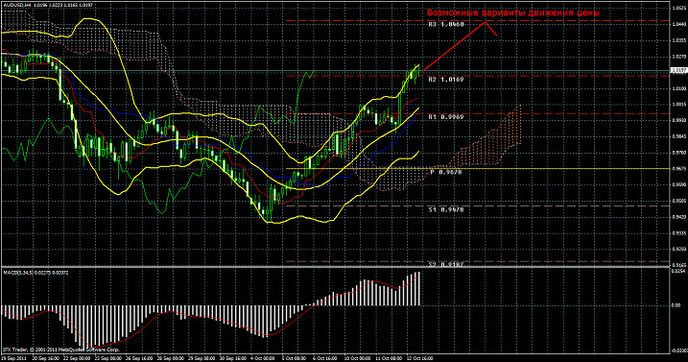Select the S1 0.9478 support label
Viewport: 688px width, 362px height.
click(x=446, y=210)
